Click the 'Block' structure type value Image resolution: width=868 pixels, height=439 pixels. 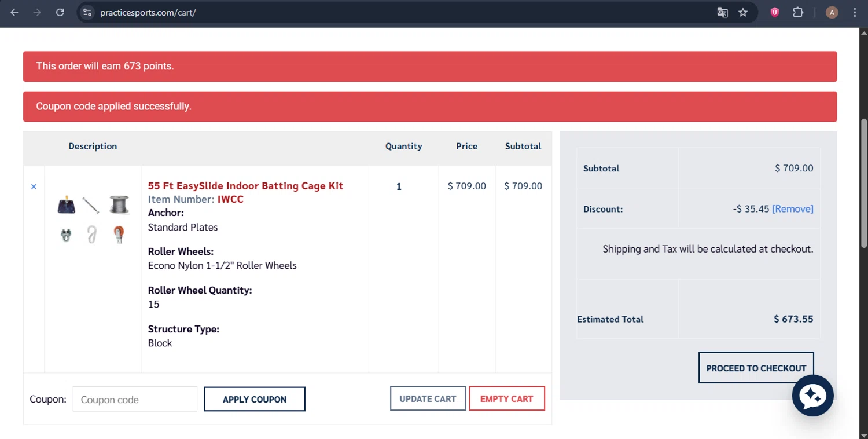pyautogui.click(x=160, y=343)
